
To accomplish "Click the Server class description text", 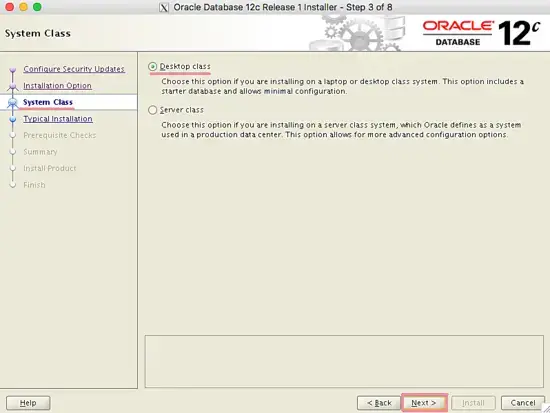I will [x=341, y=130].
